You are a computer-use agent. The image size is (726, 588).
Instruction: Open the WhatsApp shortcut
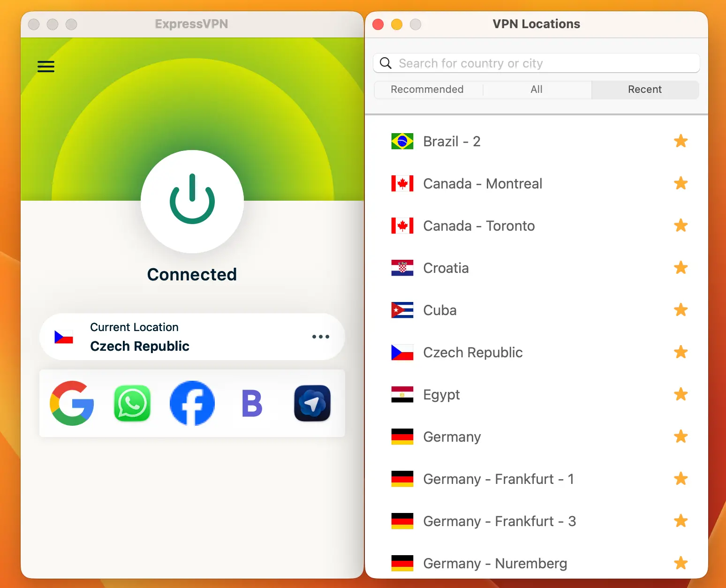click(132, 403)
